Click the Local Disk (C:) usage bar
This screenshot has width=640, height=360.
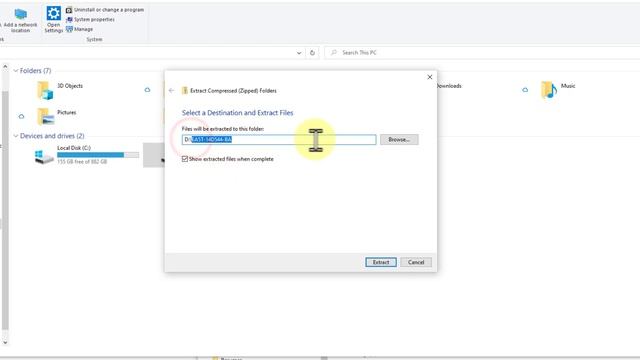98,155
